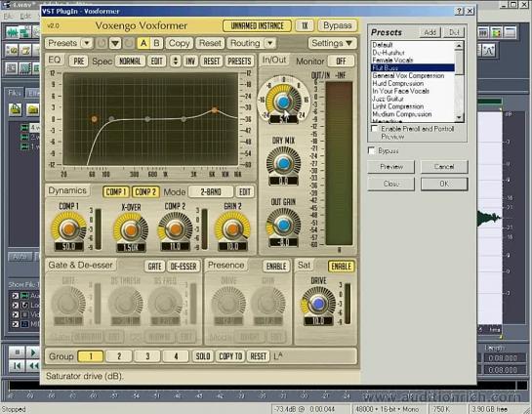
Task: Toggle the GATE module
Action: [x=154, y=267]
